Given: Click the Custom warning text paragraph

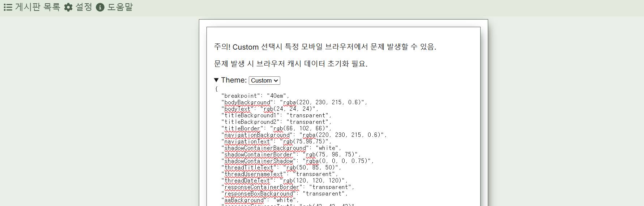Looking at the screenshot, I should [325, 47].
